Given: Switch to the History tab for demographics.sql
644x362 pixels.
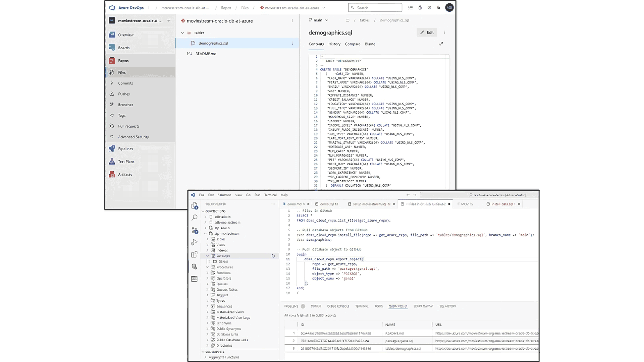Looking at the screenshot, I should click(x=334, y=44).
